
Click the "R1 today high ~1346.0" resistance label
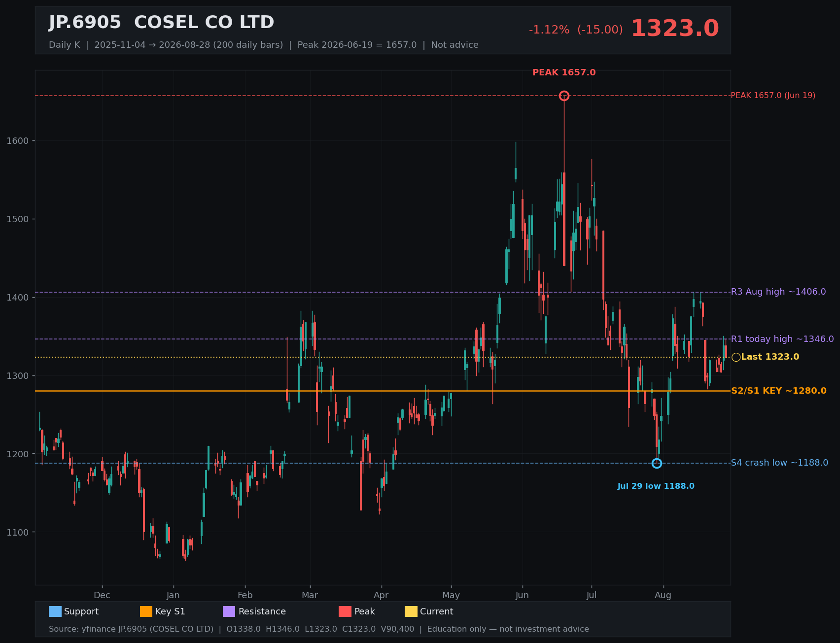pos(782,339)
